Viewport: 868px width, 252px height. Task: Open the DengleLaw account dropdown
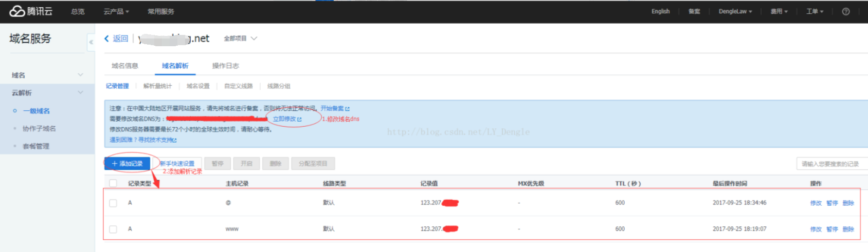click(735, 11)
